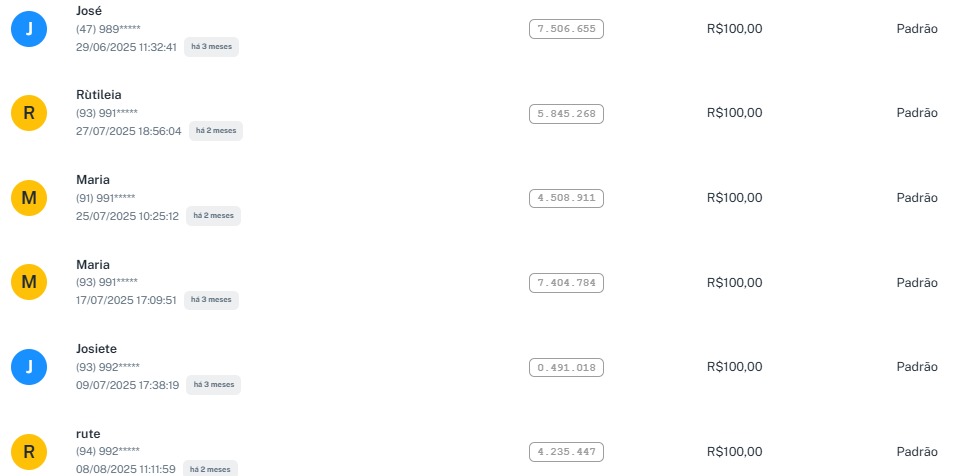Click Josiete's blue J avatar icon

pyautogui.click(x=29, y=368)
